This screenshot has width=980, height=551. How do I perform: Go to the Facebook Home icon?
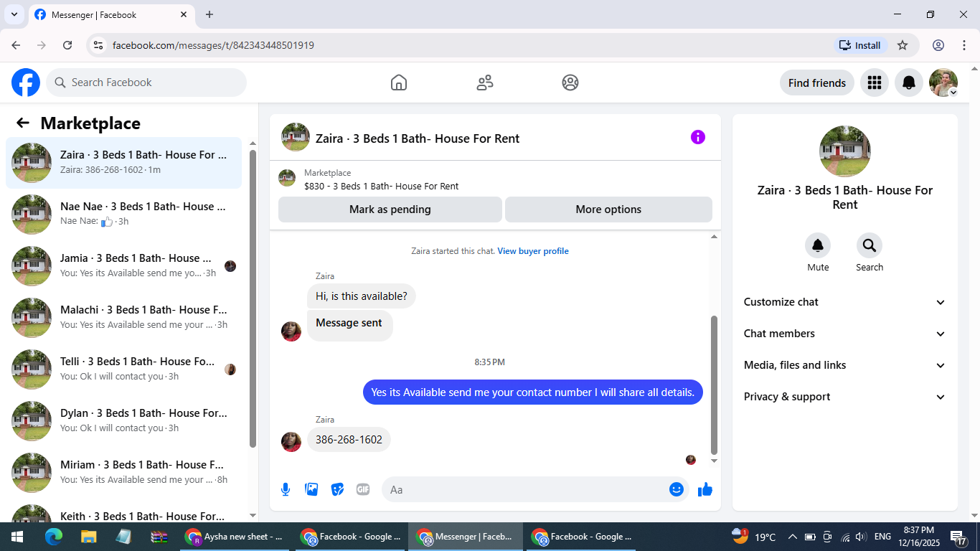click(x=399, y=83)
